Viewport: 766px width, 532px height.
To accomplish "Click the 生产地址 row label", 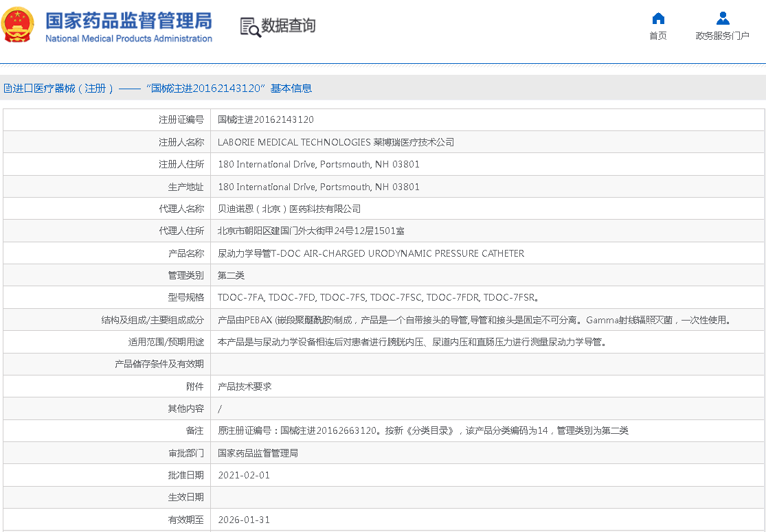I will click(185, 187).
